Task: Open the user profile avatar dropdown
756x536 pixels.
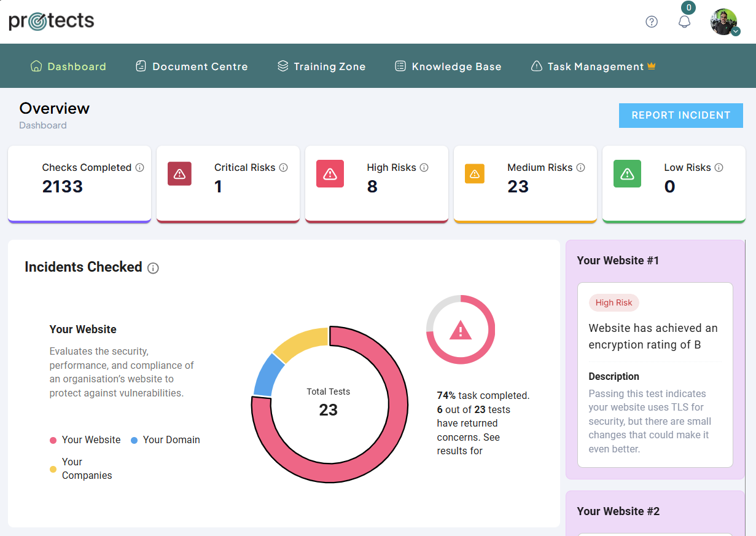Action: pos(725,22)
